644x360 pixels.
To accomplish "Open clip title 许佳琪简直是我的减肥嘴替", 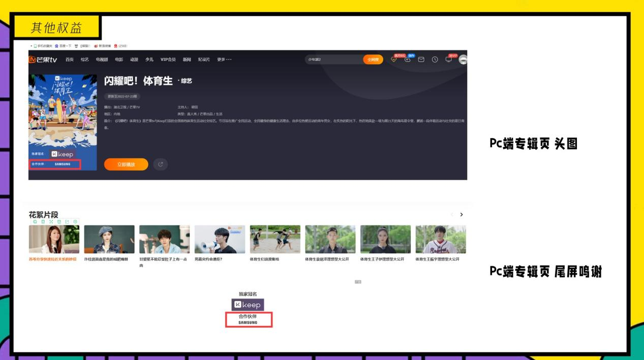I will pyautogui.click(x=106, y=259).
